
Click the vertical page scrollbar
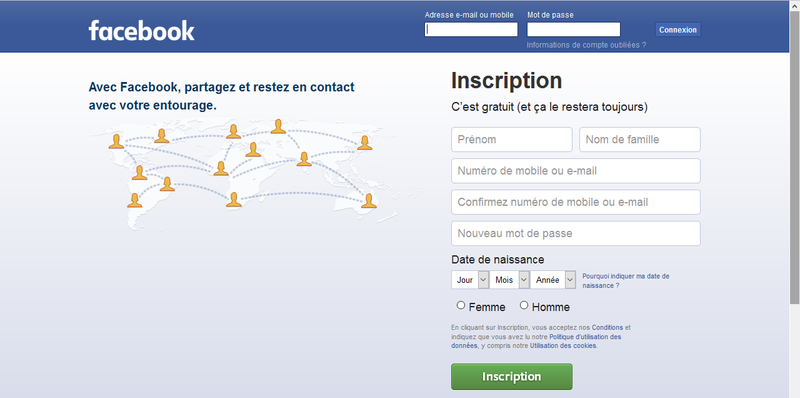pos(794,199)
